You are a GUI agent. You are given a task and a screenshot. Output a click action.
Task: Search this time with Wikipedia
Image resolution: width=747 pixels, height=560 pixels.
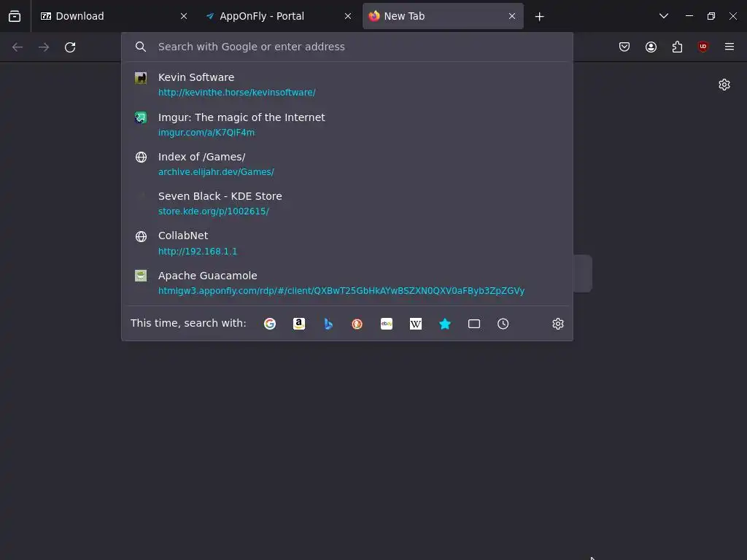(415, 324)
